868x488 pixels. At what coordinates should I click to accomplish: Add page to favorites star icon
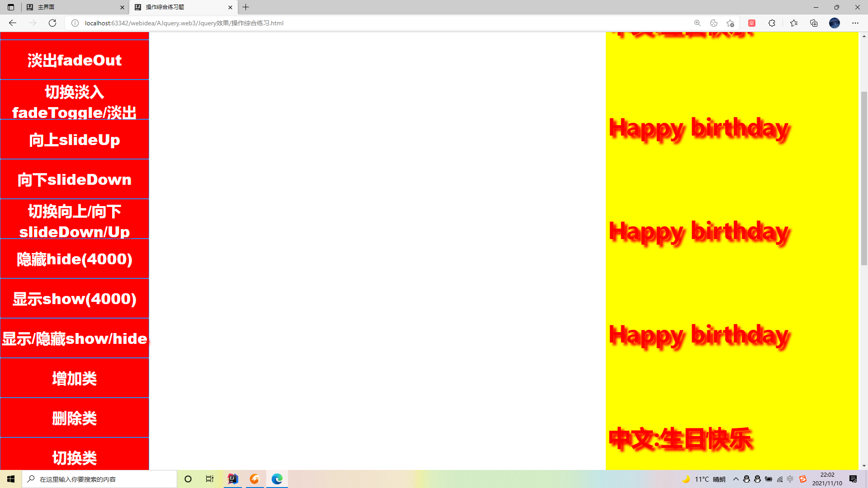730,23
